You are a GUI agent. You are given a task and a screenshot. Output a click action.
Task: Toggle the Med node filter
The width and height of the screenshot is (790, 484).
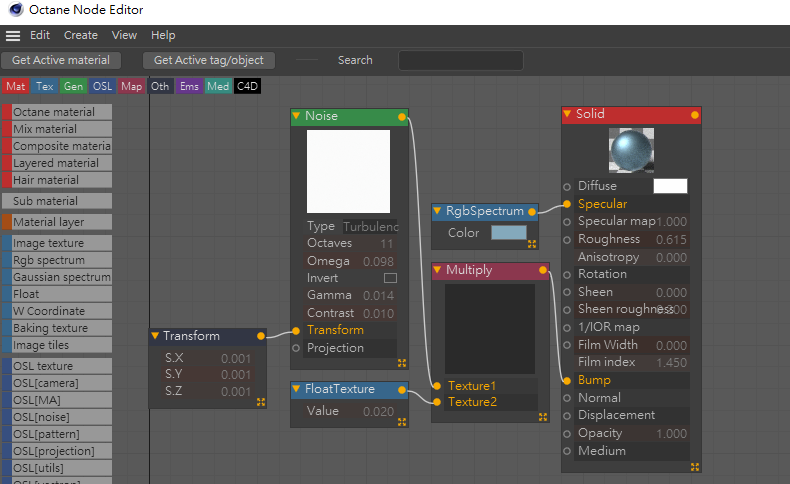point(218,86)
